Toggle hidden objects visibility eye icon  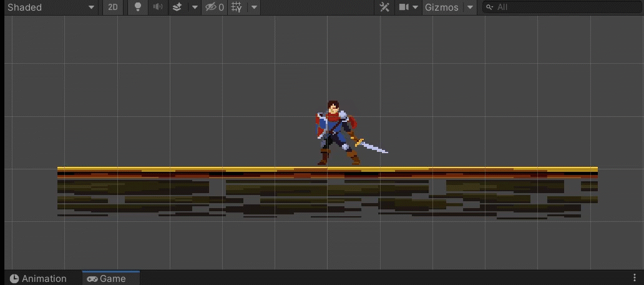215,7
